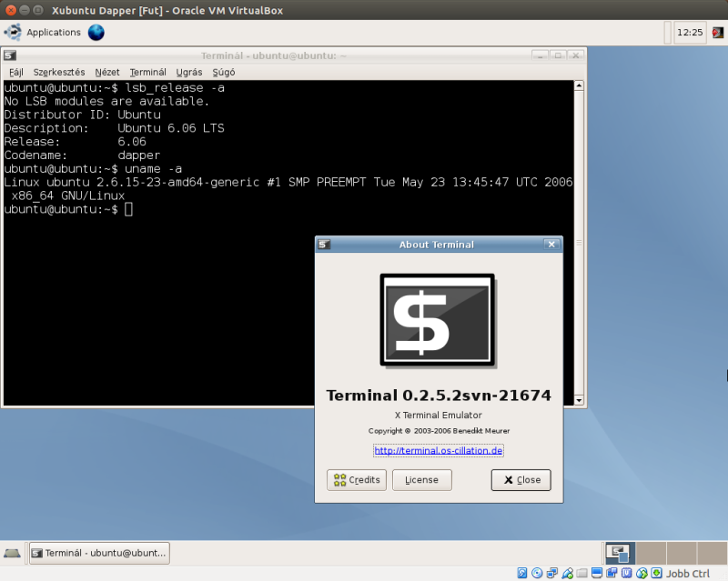Click the 'dapper' codename text in the terminal
The height and width of the screenshot is (581, 728).
(139, 155)
